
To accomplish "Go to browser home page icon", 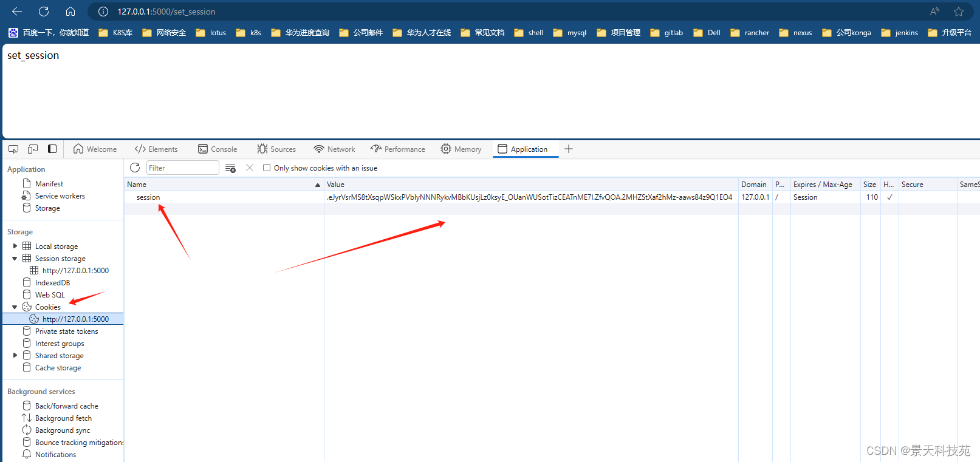I will pyautogui.click(x=70, y=12).
